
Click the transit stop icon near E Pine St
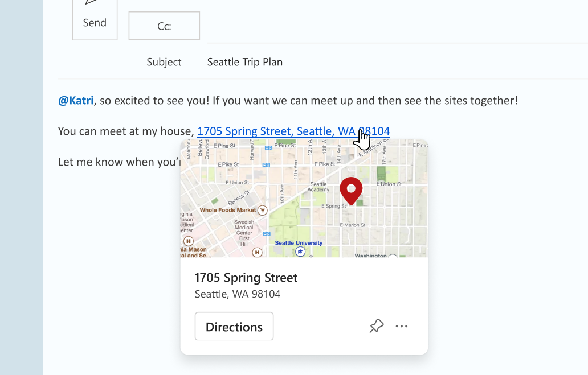pos(268,148)
